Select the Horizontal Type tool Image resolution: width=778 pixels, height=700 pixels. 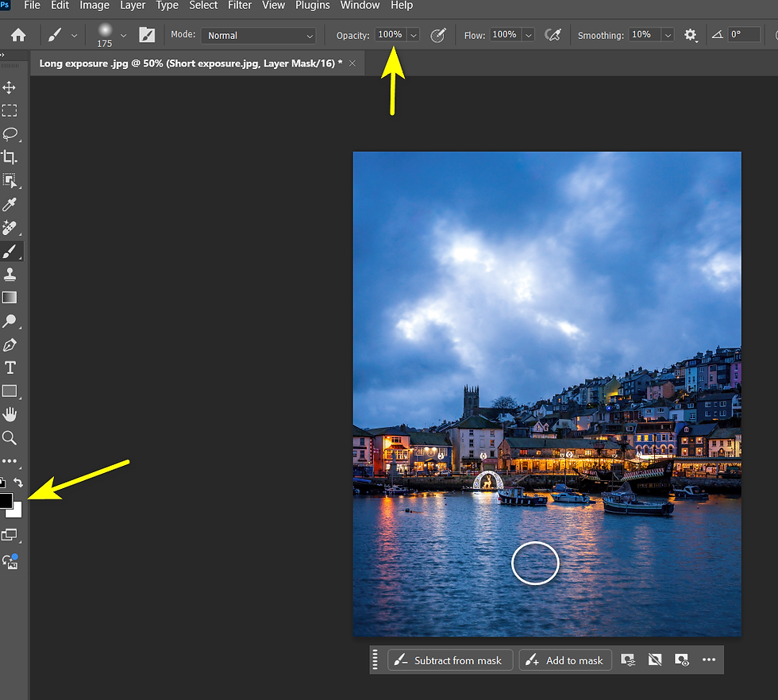tap(10, 367)
